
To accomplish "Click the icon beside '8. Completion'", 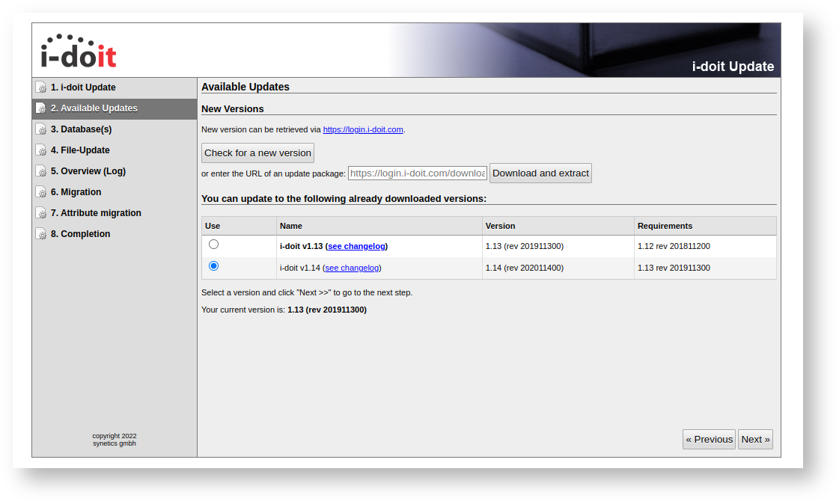I will [41, 234].
